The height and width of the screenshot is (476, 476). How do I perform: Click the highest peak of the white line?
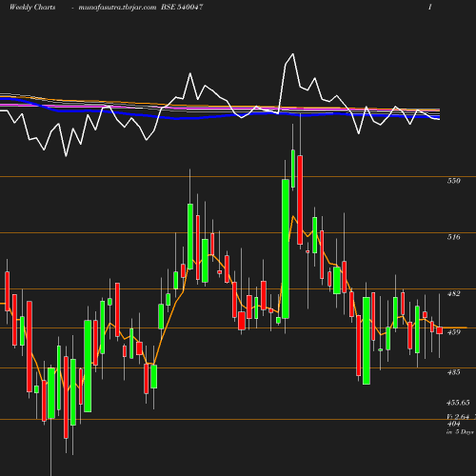[292, 54]
